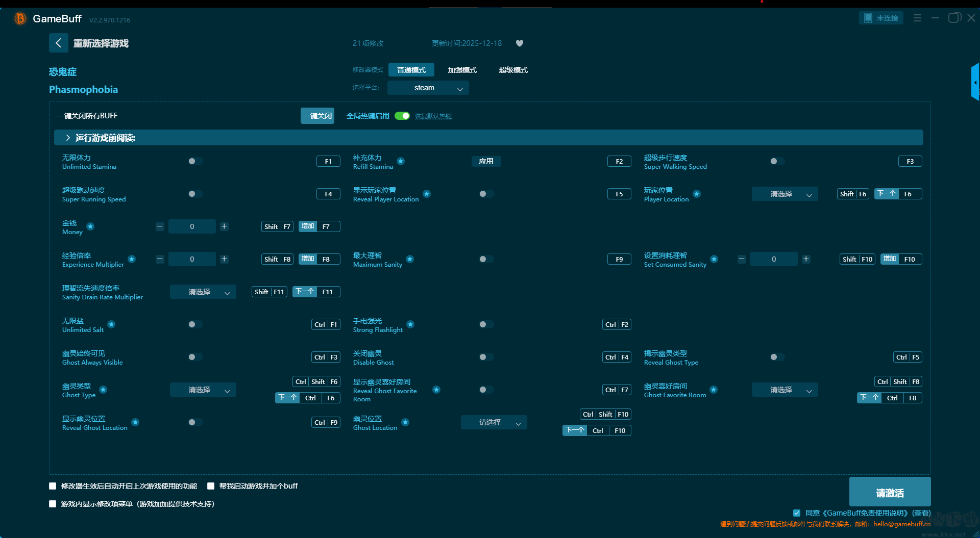Click the star icon beside Refill Stamina

[401, 161]
